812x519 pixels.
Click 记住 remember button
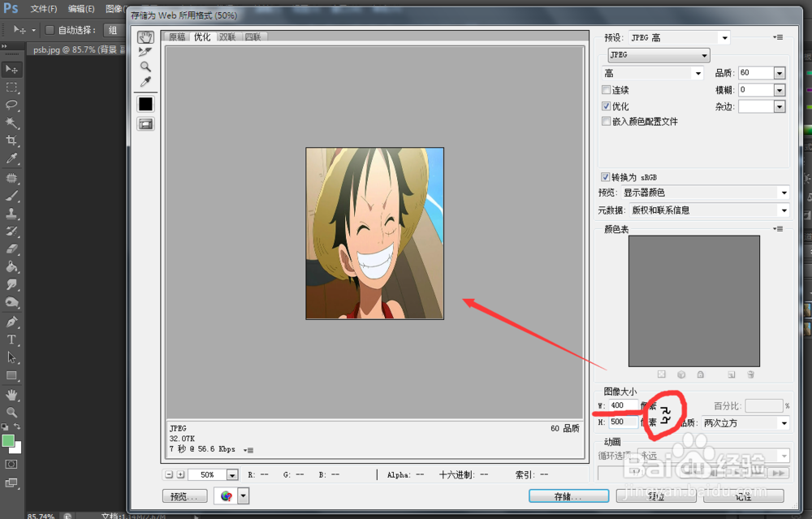point(744,496)
